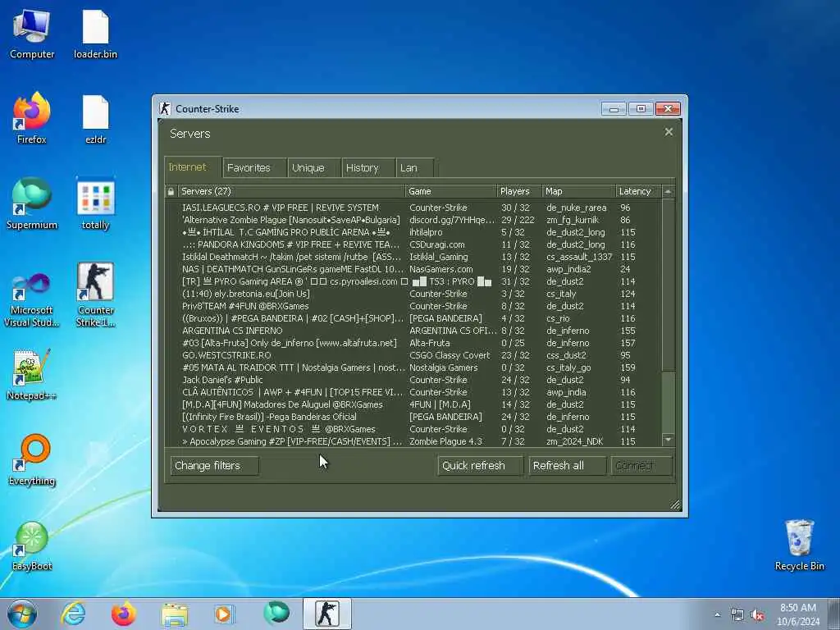Image resolution: width=840 pixels, height=630 pixels.
Task: Select the #05 MATA AL TRAIDOR TTT server
Action: coord(413,367)
